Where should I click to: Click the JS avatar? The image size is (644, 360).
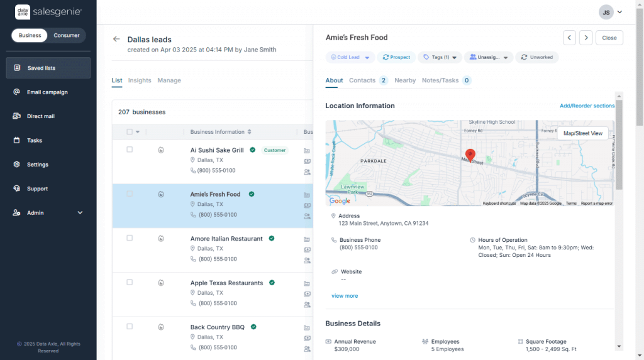pyautogui.click(x=606, y=13)
